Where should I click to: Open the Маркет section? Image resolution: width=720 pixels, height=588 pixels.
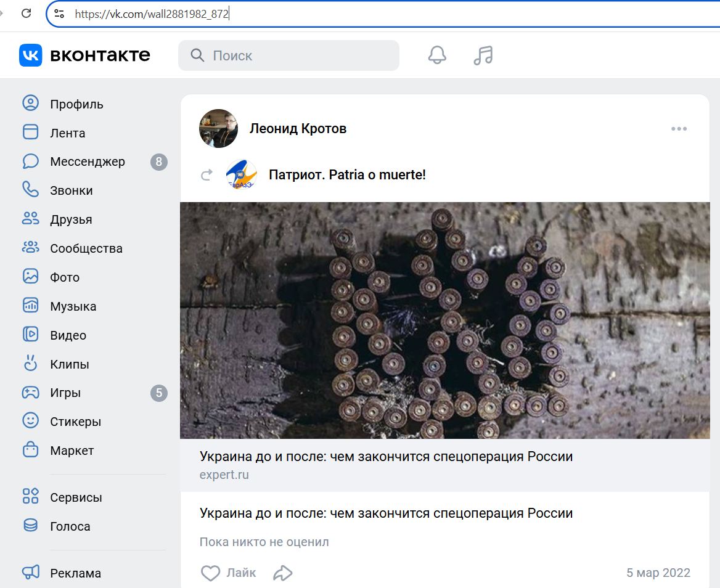[x=72, y=451]
